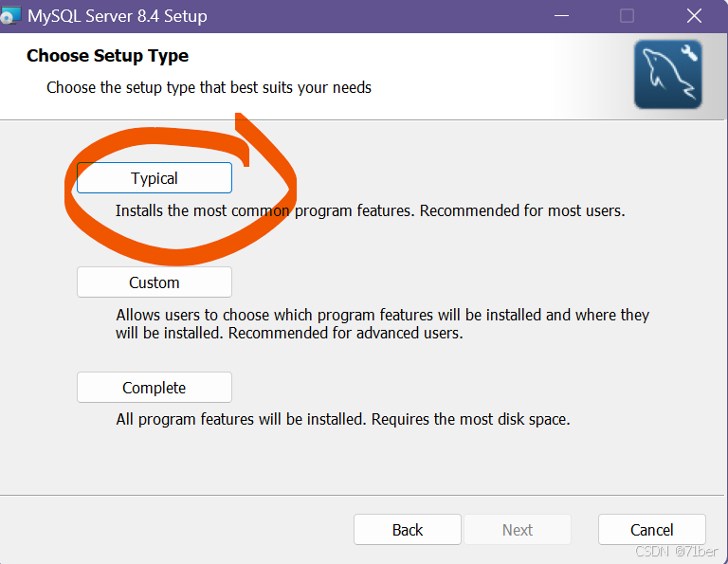Go back with the Back button

pyautogui.click(x=408, y=530)
